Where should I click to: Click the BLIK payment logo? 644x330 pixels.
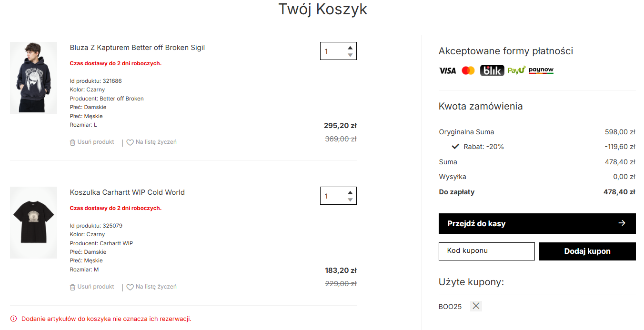point(492,70)
